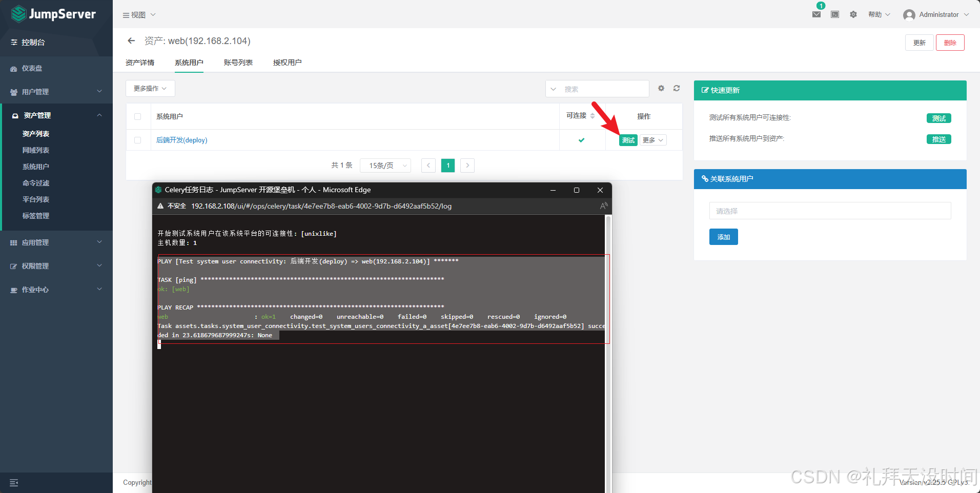Switch to the 系统用户 tab
The height and width of the screenshot is (493, 980).
click(189, 63)
